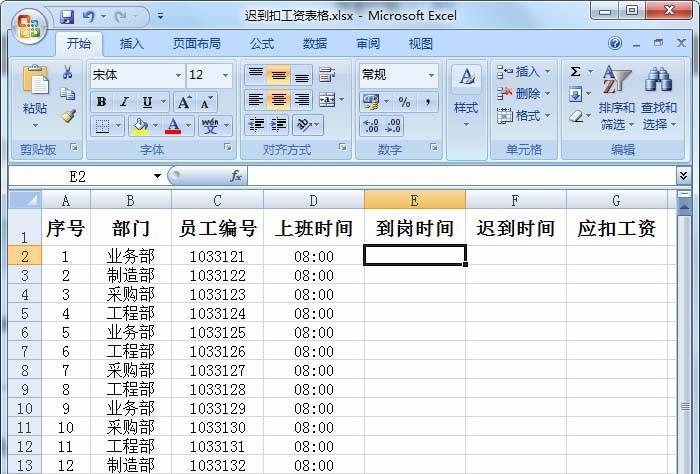Viewport: 700px width, 474px height.
Task: Click the Office button logo
Action: tap(29, 25)
